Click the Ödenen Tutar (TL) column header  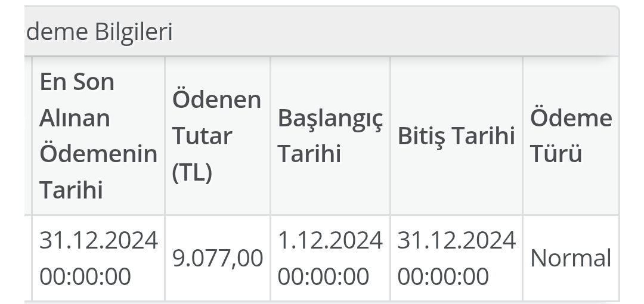click(x=216, y=136)
